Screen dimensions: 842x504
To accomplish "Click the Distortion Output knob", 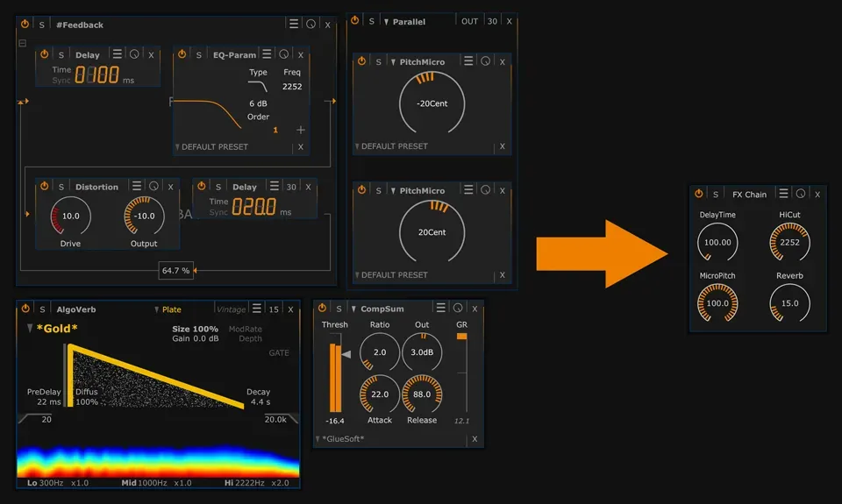I will pos(144,216).
